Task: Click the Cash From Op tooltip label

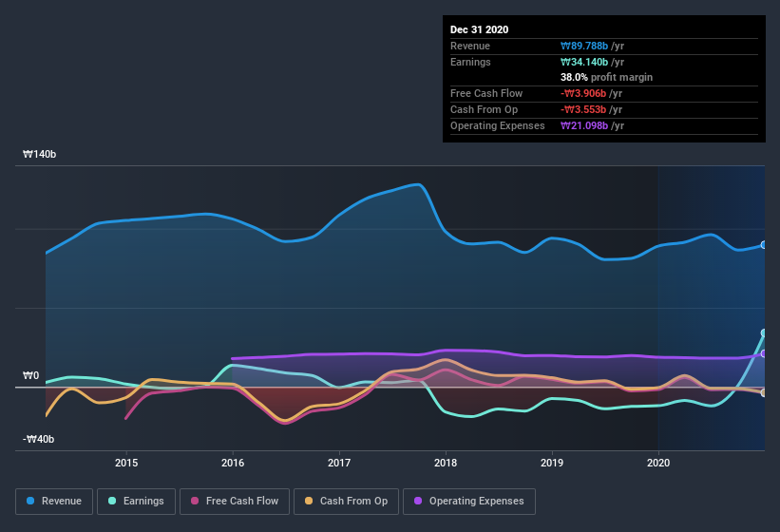Action: coord(484,109)
